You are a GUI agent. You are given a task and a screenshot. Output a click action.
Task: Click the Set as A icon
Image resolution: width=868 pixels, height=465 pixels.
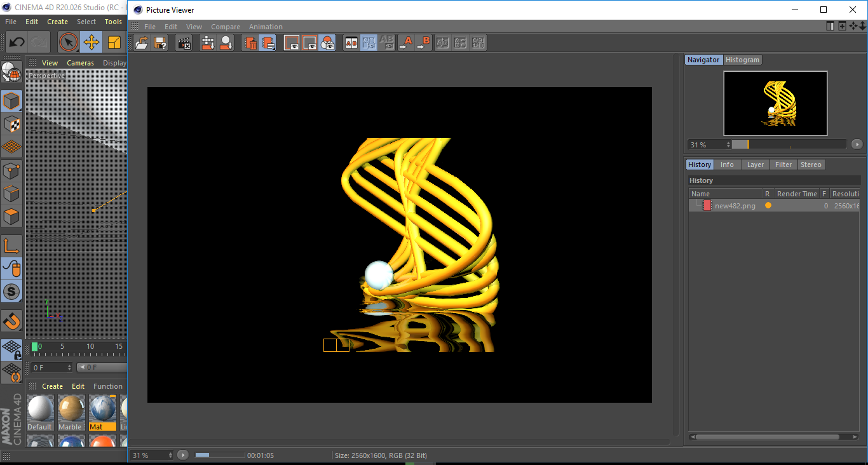tap(405, 43)
